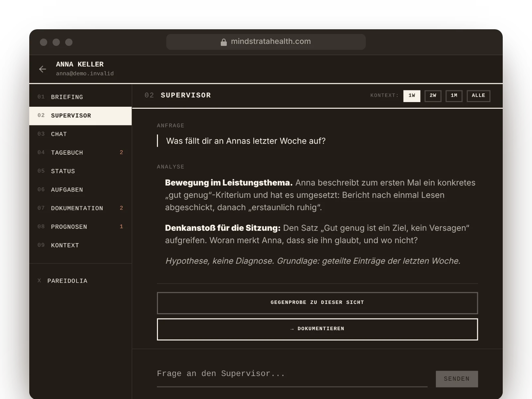Viewport: 532px width, 399px height.
Task: Click the Senden button
Action: click(457, 379)
